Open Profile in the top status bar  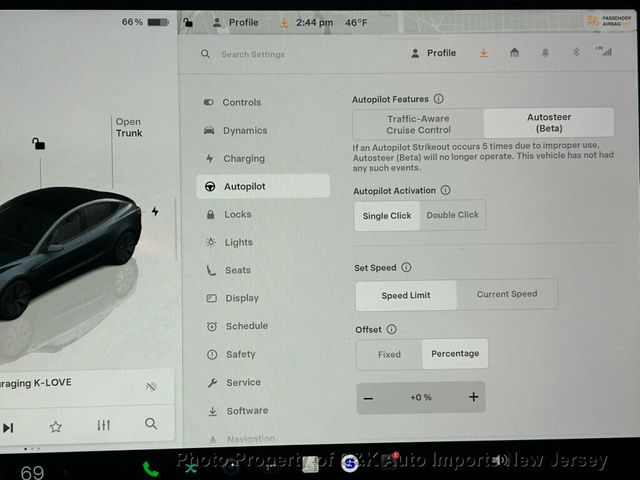(236, 22)
